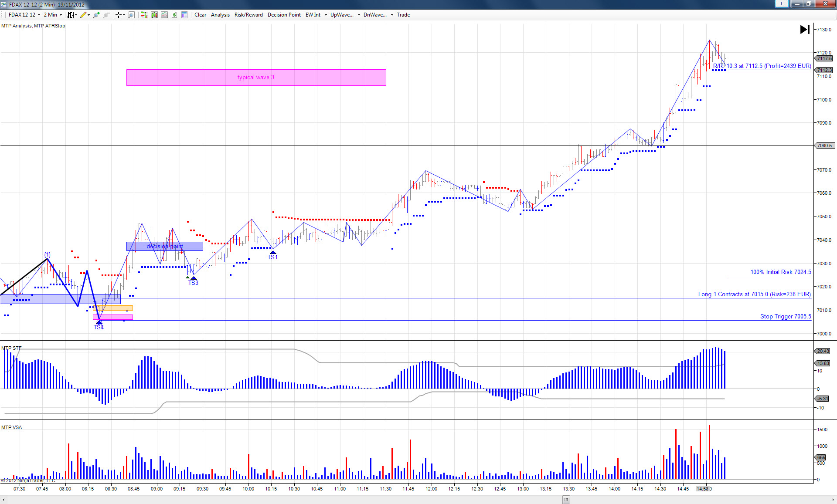Image resolution: width=837 pixels, height=504 pixels.
Task: Click the chart window title icon
Action: [x=3, y=4]
